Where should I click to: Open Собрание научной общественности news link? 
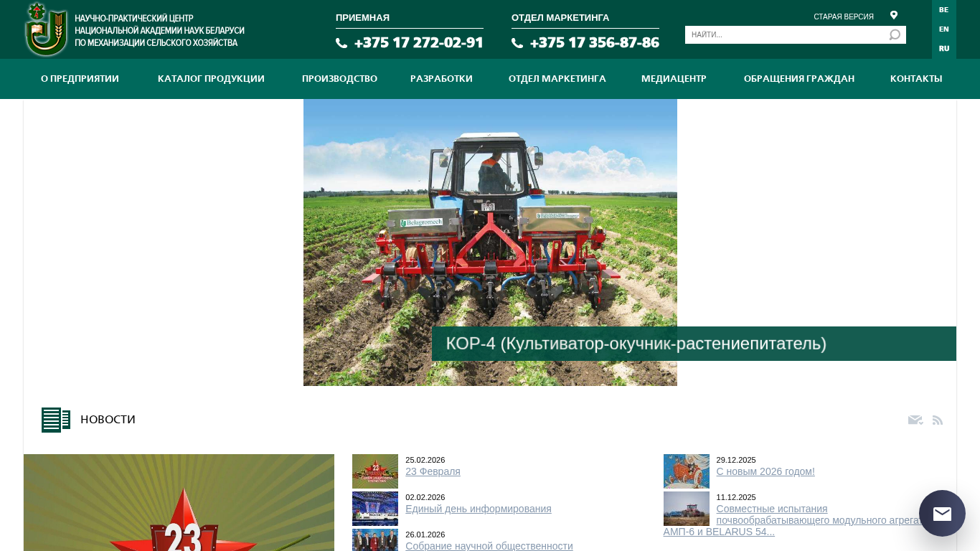[x=489, y=546]
